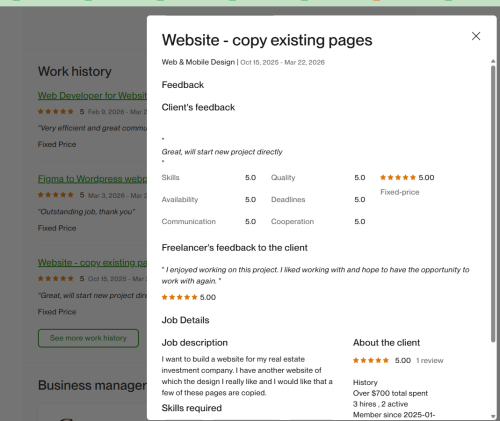The width and height of the screenshot is (500, 421).
Task: Click the dialog title Website - copy existing pages
Action: pos(267,40)
